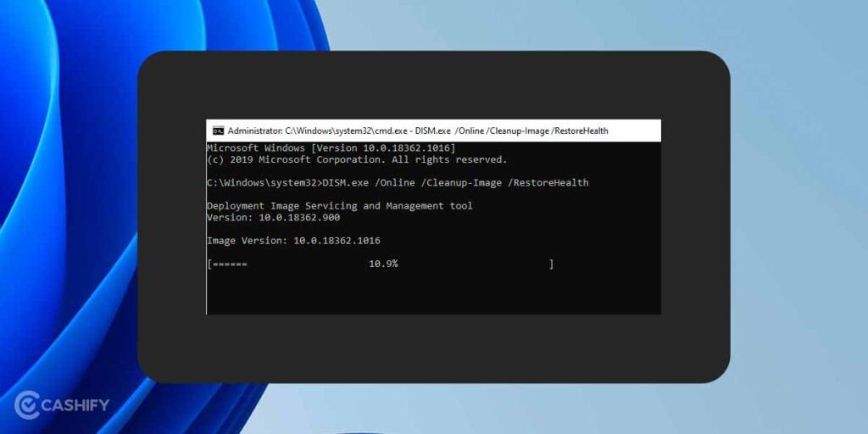This screenshot has height=434, width=868.
Task: Click "Deployment Image Servicing and Management tool" text
Action: coord(340,206)
